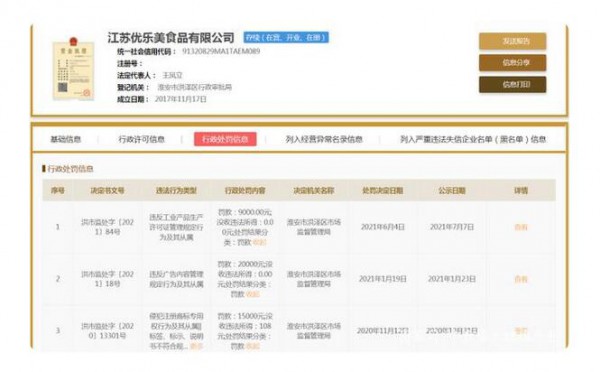Click document number 洪市监处字〔2020〕13301号
Image resolution: width=600 pixels, height=372 pixels.
[x=107, y=331]
